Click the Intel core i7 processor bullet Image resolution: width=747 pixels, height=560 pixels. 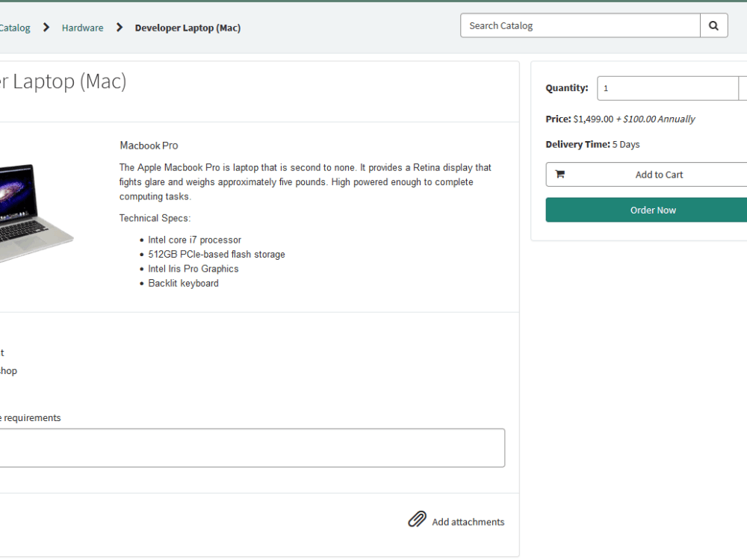(x=194, y=240)
